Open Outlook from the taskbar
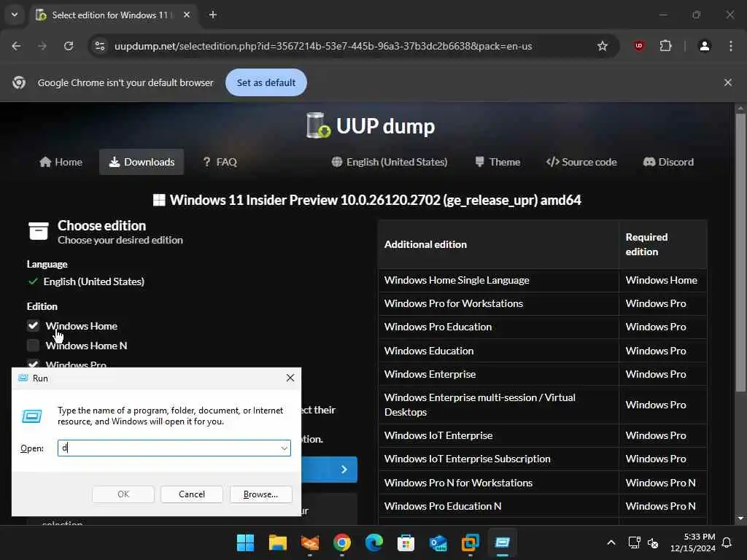The height and width of the screenshot is (560, 747). [438, 542]
